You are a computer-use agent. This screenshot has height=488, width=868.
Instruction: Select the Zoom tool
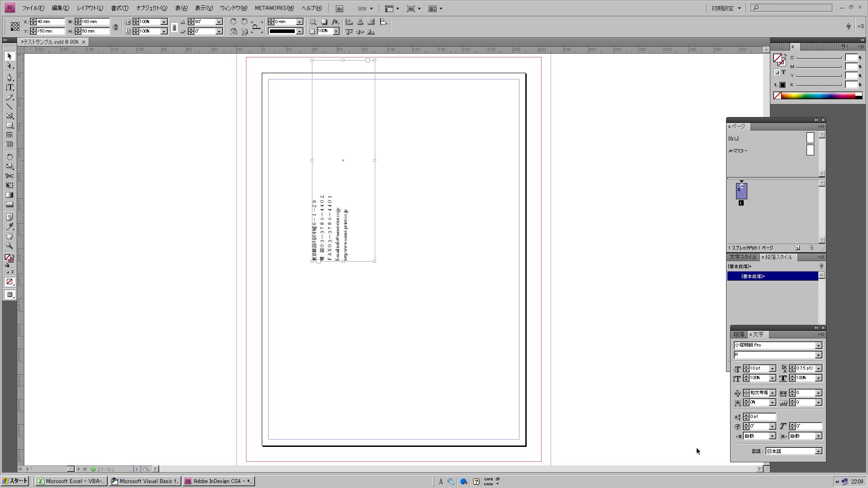coord(9,246)
